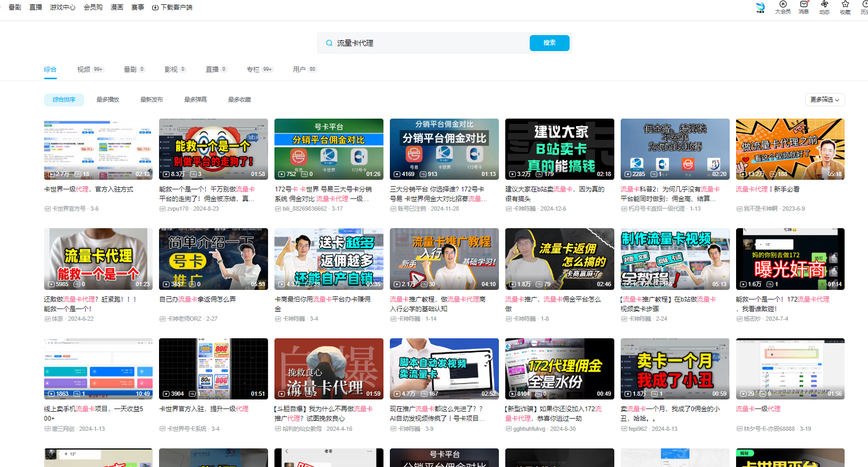The width and height of the screenshot is (868, 467).
Task: Sort results by 最新发布
Action: click(x=152, y=99)
